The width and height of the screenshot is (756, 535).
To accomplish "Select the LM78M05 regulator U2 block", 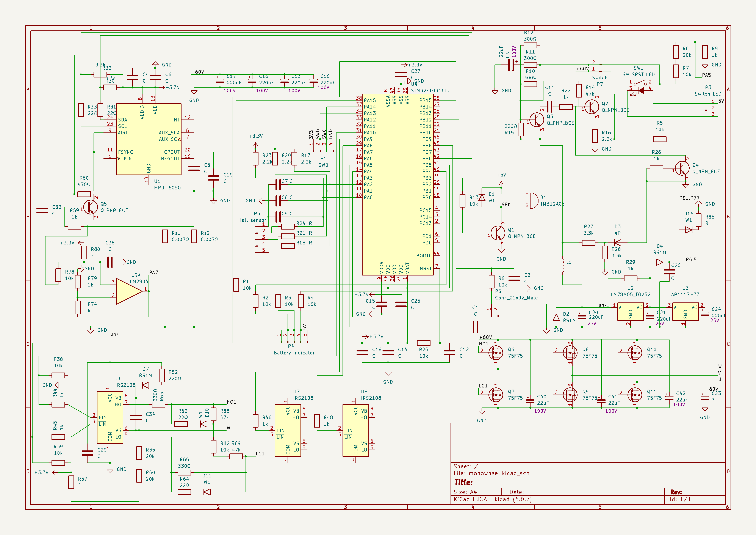I will click(x=630, y=311).
